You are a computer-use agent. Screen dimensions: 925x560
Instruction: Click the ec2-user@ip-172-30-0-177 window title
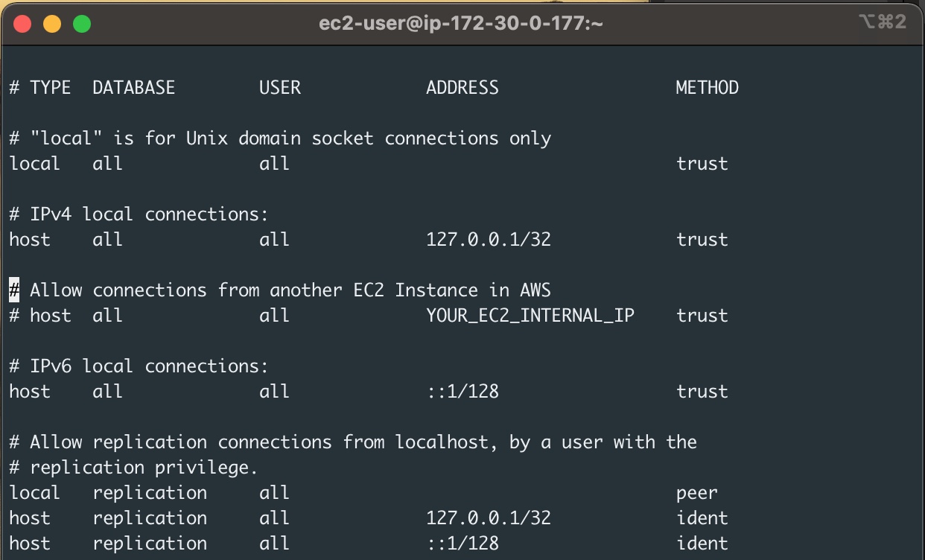460,24
